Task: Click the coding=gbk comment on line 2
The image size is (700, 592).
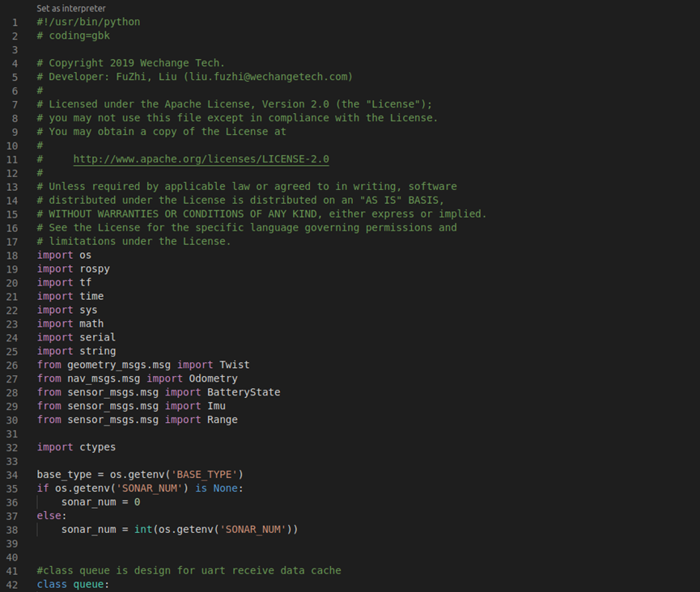Action: coord(75,36)
